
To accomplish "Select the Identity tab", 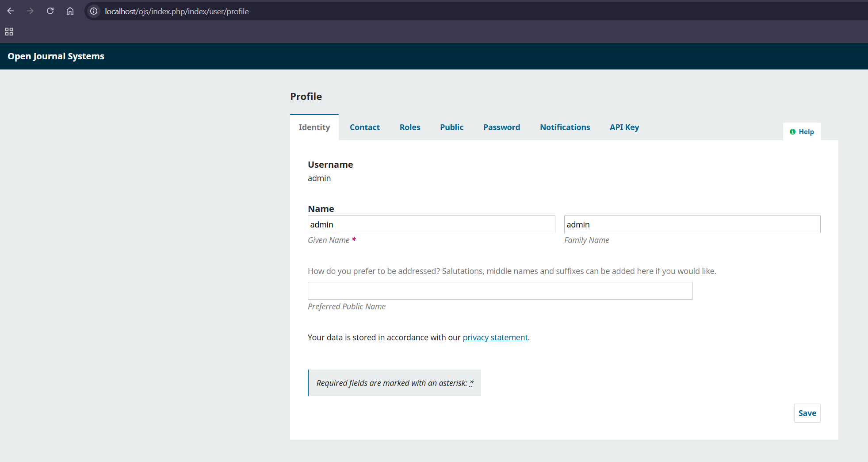I will 314,127.
